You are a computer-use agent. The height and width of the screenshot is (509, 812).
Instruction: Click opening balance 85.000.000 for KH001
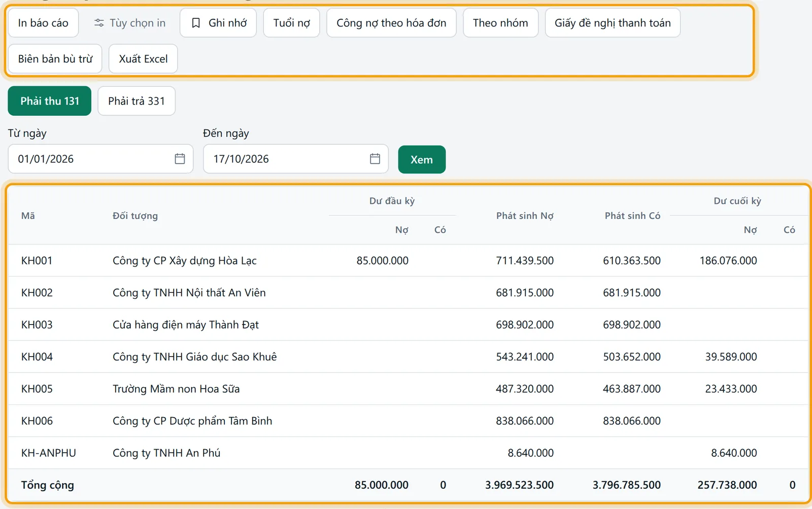pos(383,261)
